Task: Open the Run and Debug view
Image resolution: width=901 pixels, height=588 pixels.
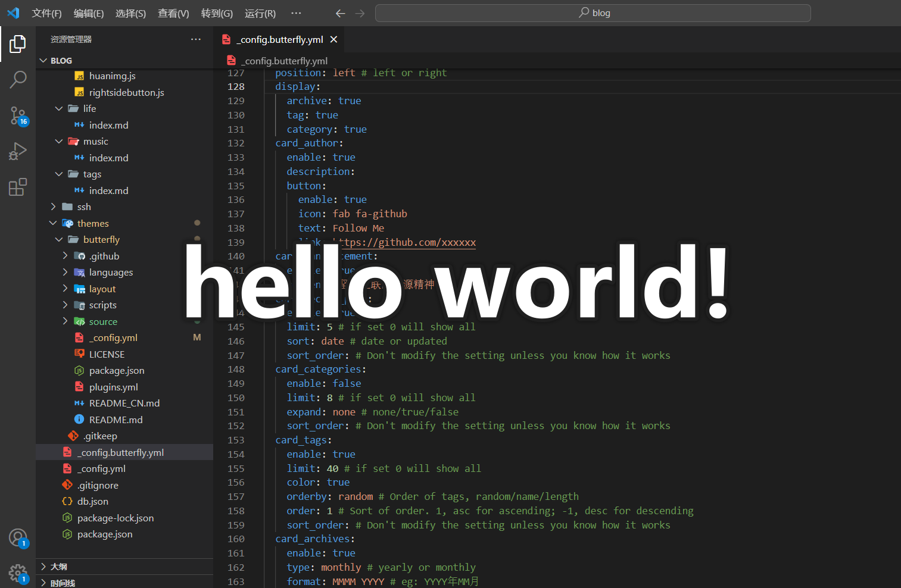Action: coord(18,151)
